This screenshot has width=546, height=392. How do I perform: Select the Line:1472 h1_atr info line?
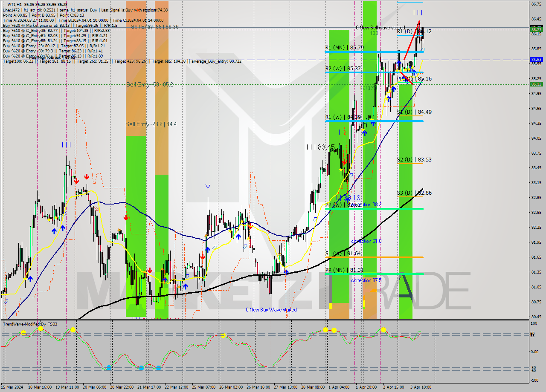pos(85,10)
